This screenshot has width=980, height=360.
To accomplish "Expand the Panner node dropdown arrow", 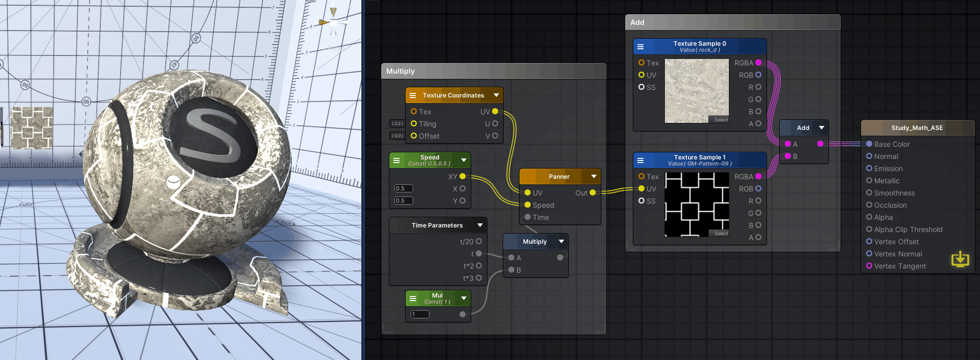I will click(x=594, y=177).
